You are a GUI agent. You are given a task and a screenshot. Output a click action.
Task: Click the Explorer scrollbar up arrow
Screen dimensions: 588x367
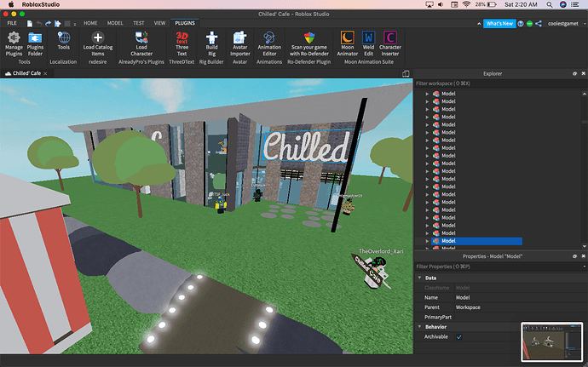[585, 94]
